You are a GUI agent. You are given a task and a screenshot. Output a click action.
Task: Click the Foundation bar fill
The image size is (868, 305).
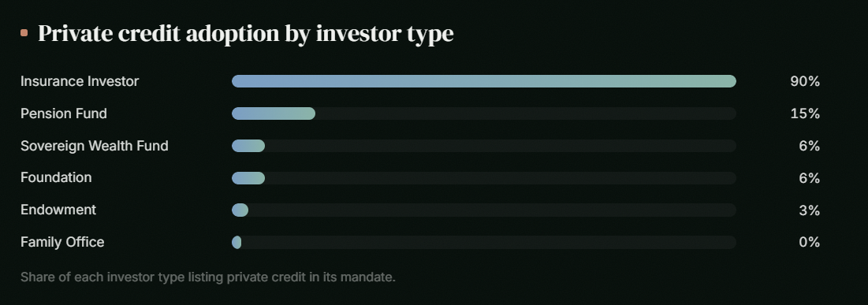coord(248,178)
